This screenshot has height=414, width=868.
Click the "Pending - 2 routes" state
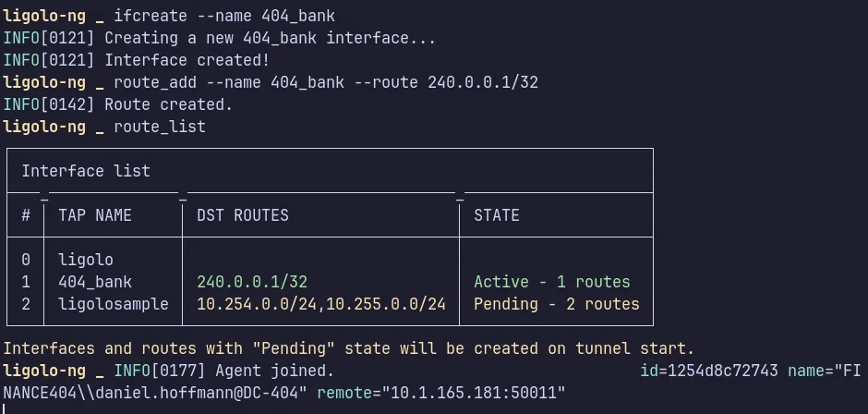click(x=557, y=304)
